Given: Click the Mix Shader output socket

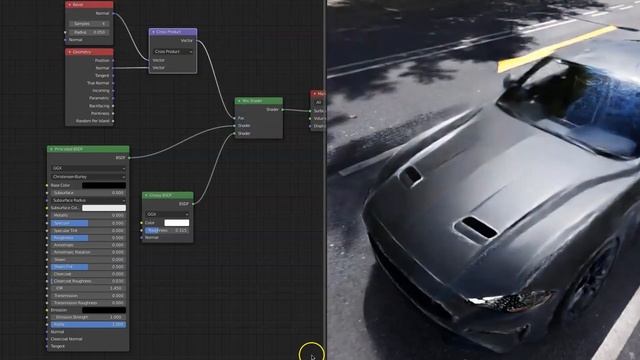Looking at the screenshot, I should point(282,109).
